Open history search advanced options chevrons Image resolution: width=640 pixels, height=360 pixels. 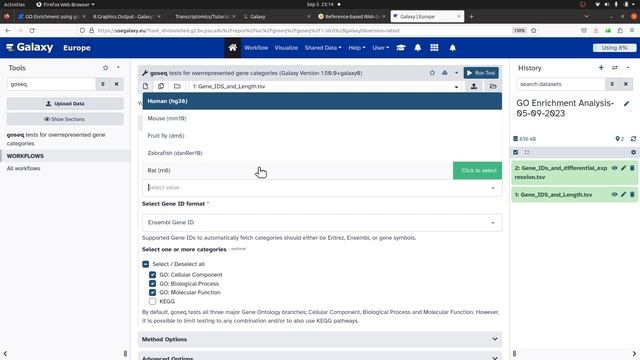coord(612,84)
